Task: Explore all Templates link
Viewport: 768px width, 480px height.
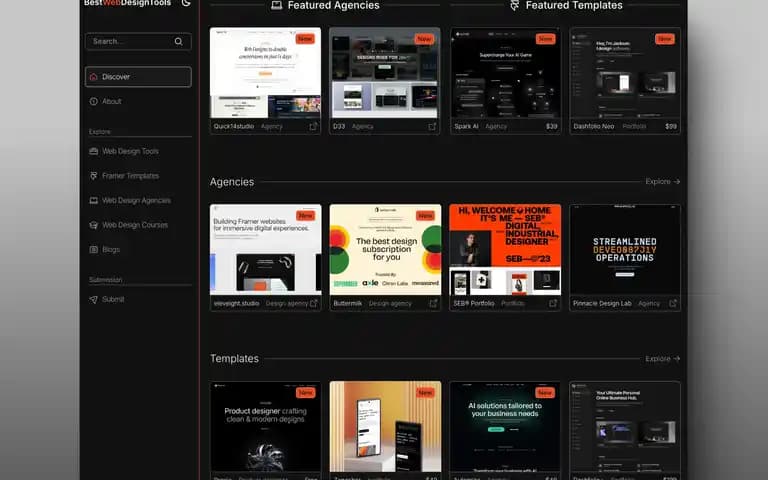Action: click(x=662, y=359)
